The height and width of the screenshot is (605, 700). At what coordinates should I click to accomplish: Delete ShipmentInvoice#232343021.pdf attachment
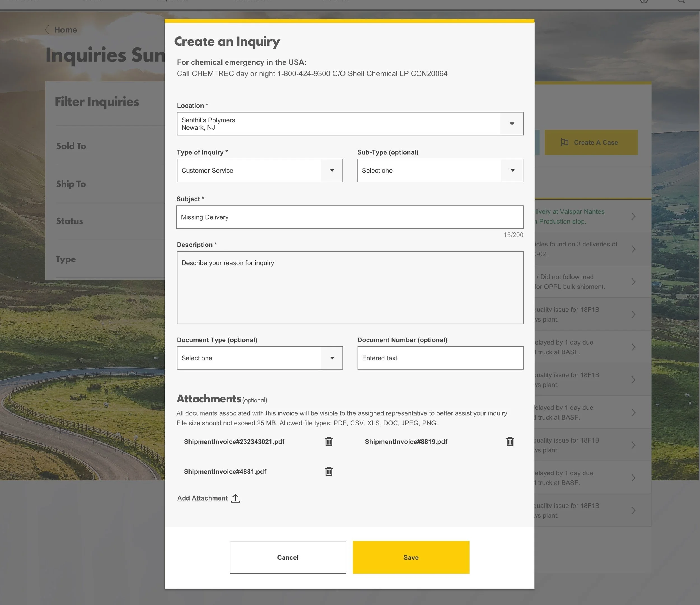coord(329,442)
